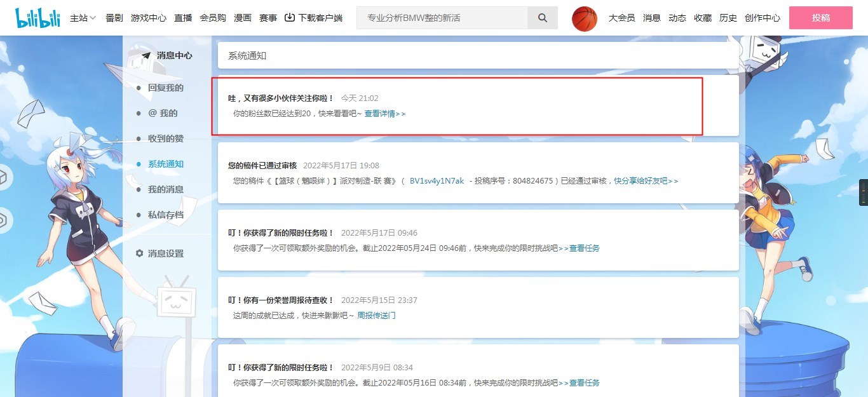
Task: Click 下载客户端 download link
Action: pyautogui.click(x=320, y=18)
